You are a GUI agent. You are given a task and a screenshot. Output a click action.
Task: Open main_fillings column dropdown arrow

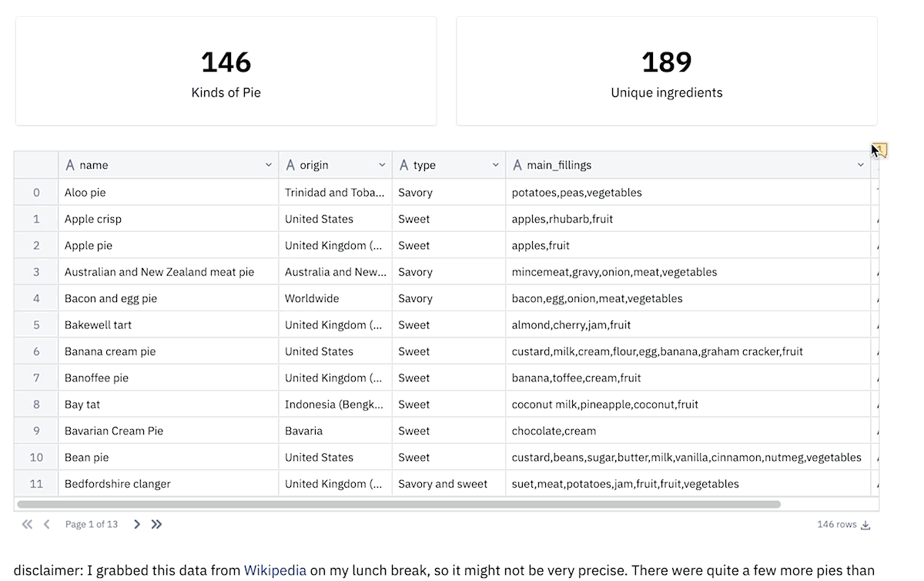(x=861, y=165)
